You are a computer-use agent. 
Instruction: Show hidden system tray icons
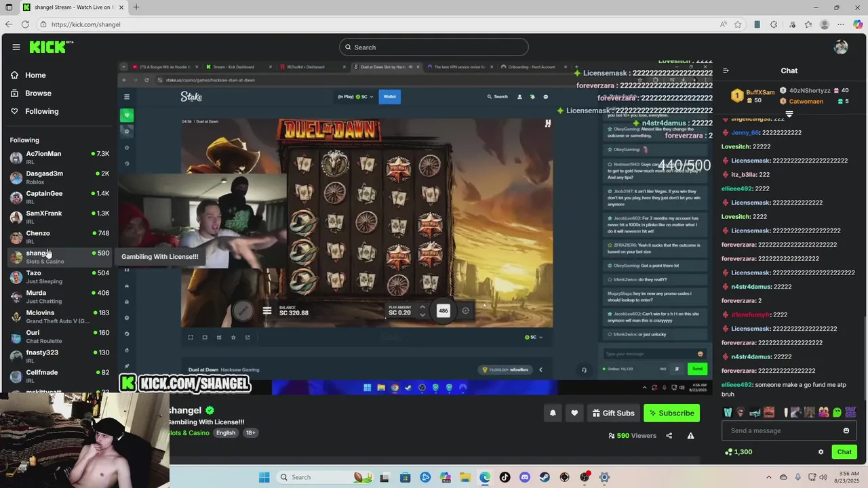[x=768, y=477]
